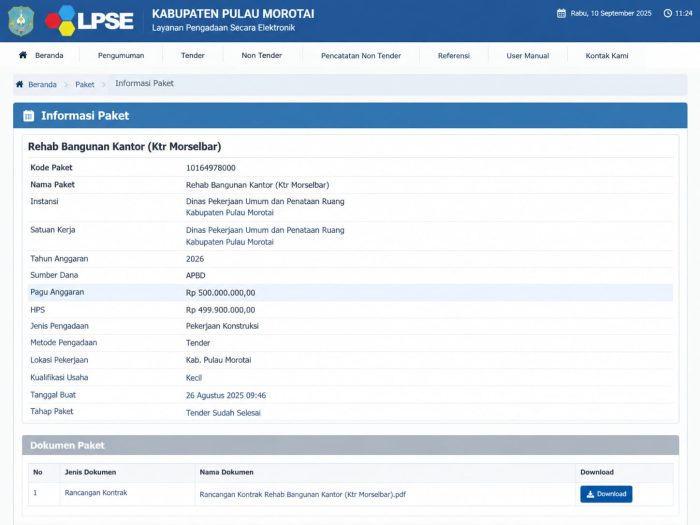Click the clock icon beside 11:24

(667, 13)
